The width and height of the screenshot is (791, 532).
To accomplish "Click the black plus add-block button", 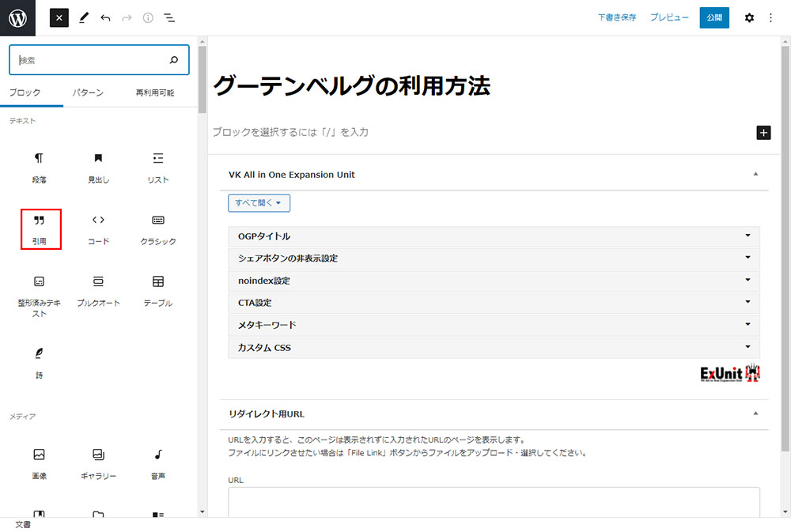I will 763,132.
